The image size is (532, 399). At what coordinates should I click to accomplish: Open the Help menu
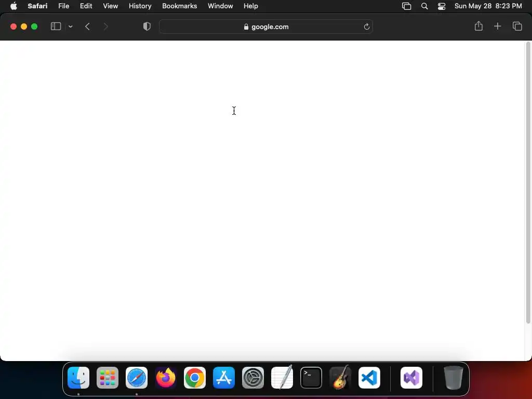tap(251, 6)
